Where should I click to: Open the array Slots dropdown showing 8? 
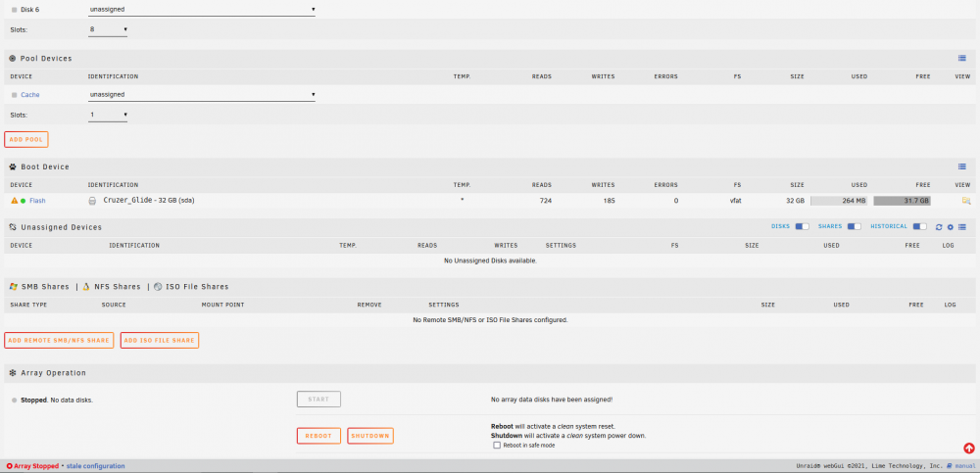tap(108, 29)
